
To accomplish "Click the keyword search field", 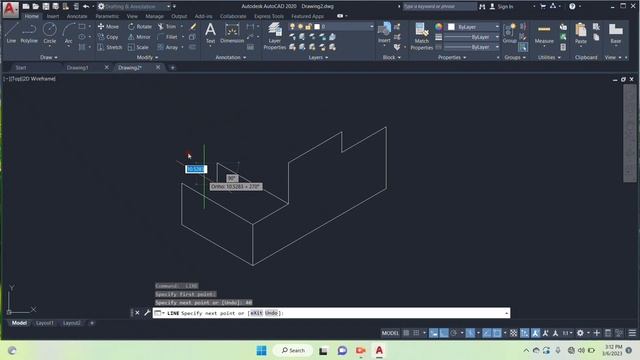I will click(440, 7).
